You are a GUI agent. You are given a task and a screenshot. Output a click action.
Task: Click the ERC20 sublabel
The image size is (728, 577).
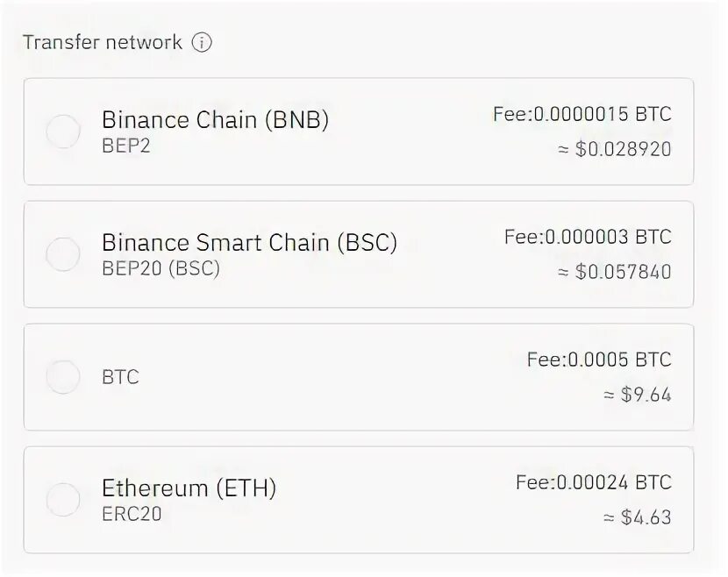click(132, 515)
